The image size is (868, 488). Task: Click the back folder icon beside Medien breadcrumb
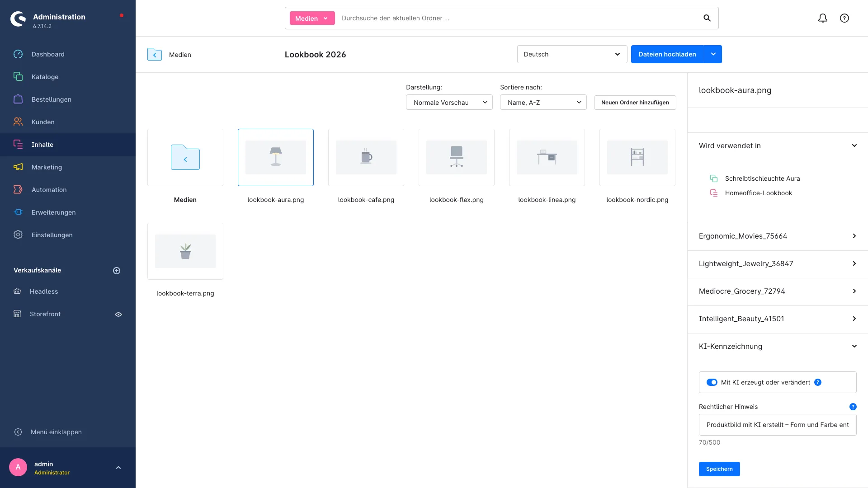tap(155, 54)
